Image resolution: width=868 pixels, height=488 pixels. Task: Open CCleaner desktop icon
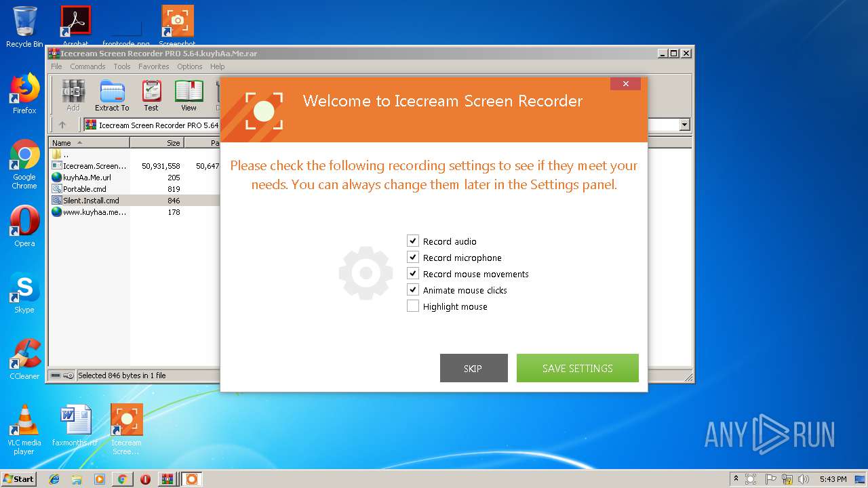(24, 359)
